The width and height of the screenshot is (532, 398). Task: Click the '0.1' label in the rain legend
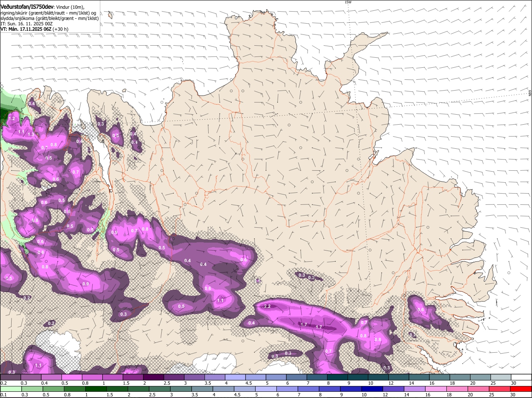click(3, 395)
